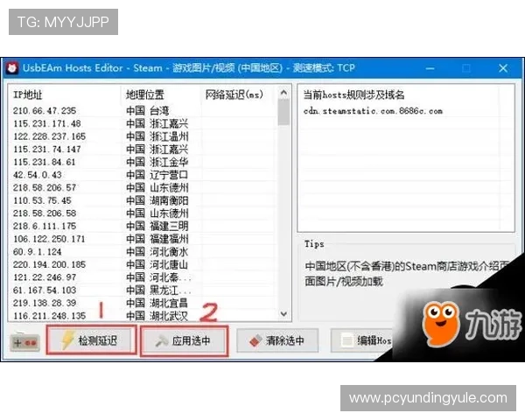Sort by the IP地址 column header
The image size is (525, 420).
[x=64, y=94]
